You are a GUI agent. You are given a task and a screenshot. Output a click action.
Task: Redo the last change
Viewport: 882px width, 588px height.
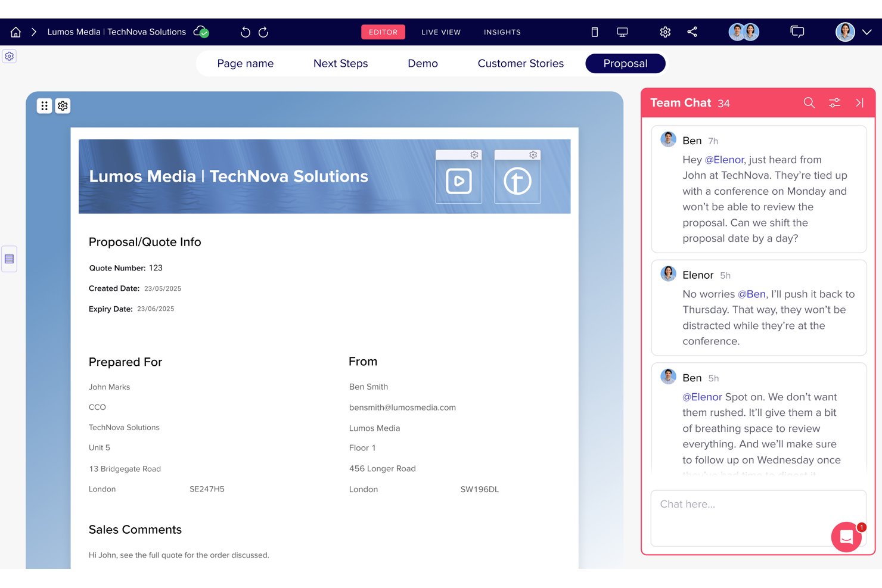click(x=263, y=32)
